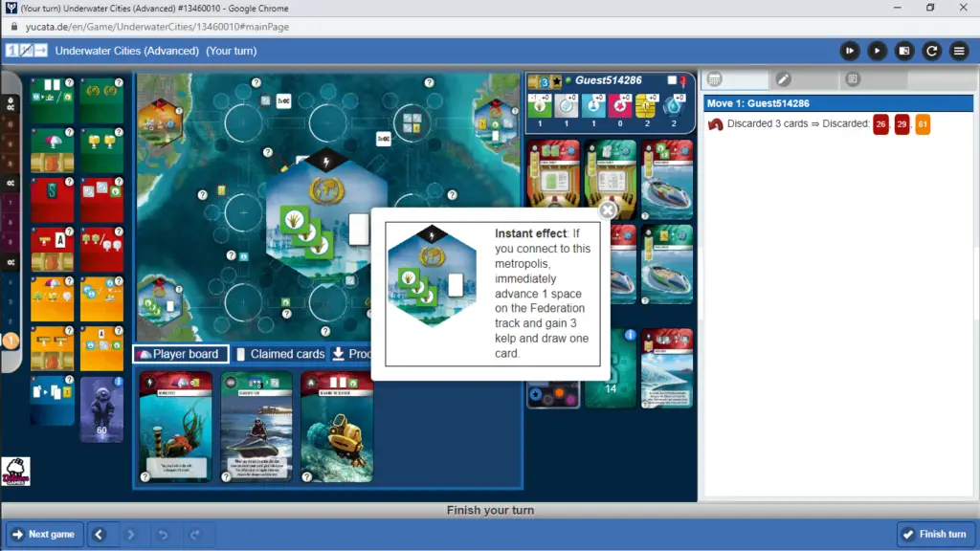Viewport: 980px width, 551px height.
Task: Click the lock icon in Chrome address bar
Action: point(13,27)
